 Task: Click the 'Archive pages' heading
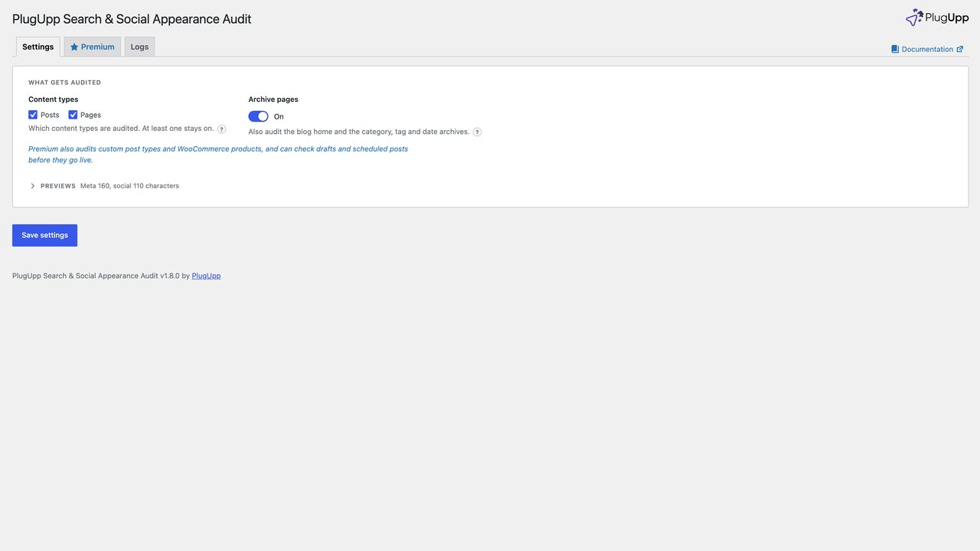(x=273, y=99)
